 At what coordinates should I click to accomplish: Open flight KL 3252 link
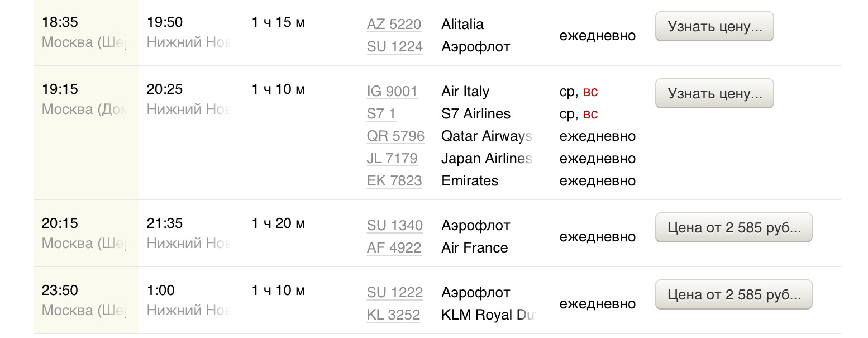[393, 315]
